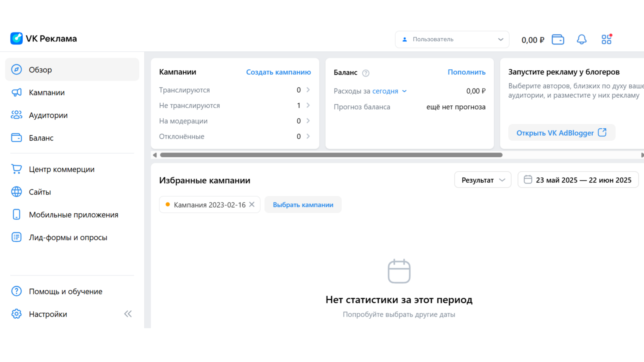
Task: Click the Сайты globe icon
Action: tap(16, 192)
